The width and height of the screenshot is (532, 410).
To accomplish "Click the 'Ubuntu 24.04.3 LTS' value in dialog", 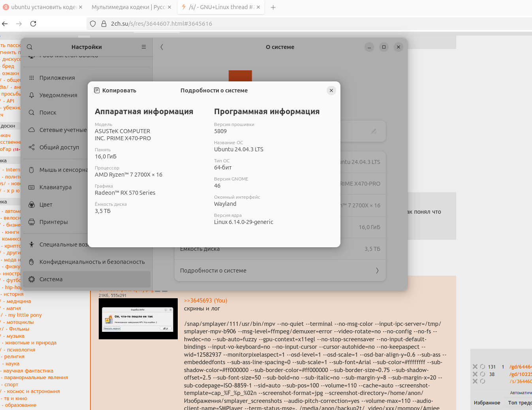I will click(x=239, y=149).
